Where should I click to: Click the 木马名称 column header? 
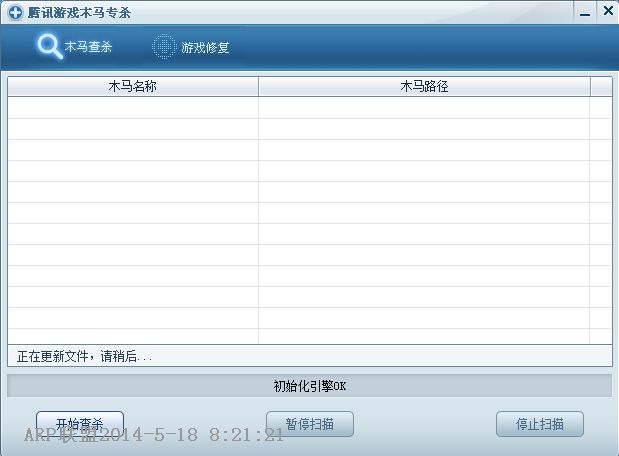pos(133,86)
